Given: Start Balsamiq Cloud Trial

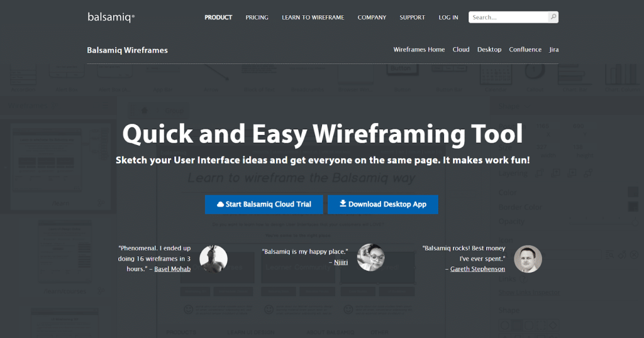Looking at the screenshot, I should 264,204.
